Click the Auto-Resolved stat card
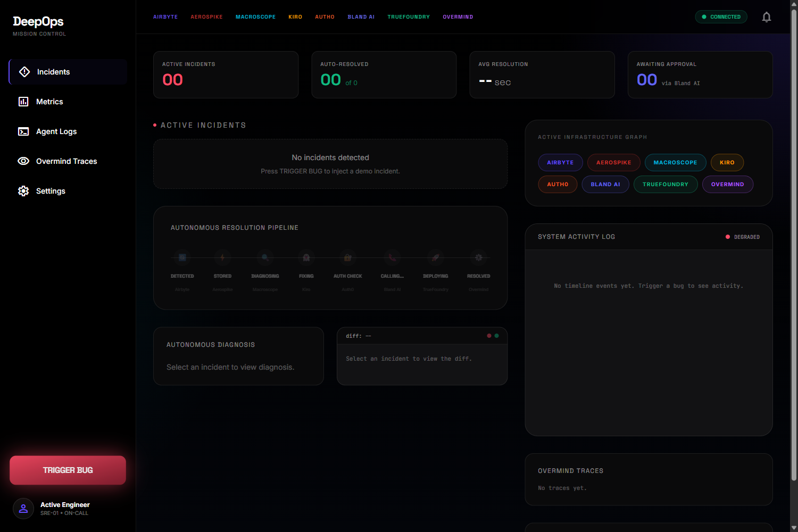Image resolution: width=798 pixels, height=532 pixels. point(384,74)
